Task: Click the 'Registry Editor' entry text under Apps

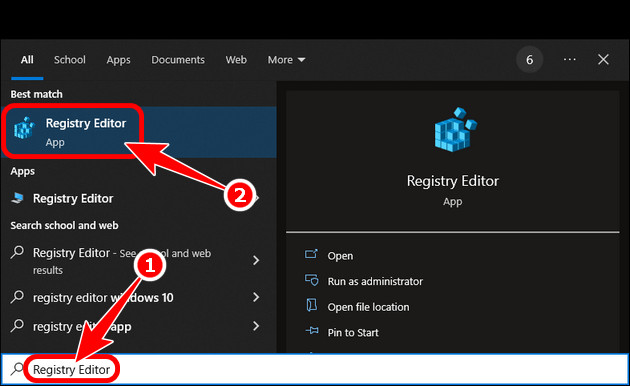Action: pyautogui.click(x=73, y=198)
